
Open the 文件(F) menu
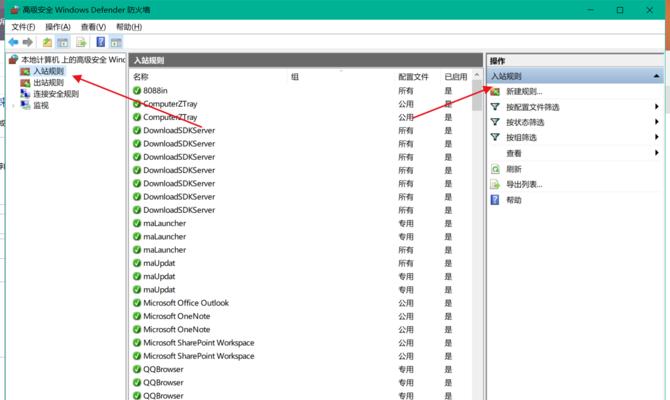click(23, 27)
